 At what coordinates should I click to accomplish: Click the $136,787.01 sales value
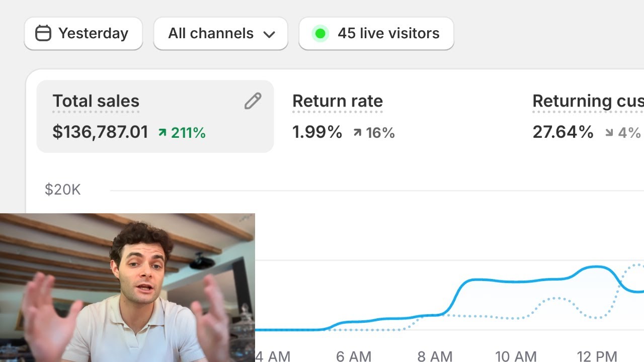pyautogui.click(x=100, y=132)
